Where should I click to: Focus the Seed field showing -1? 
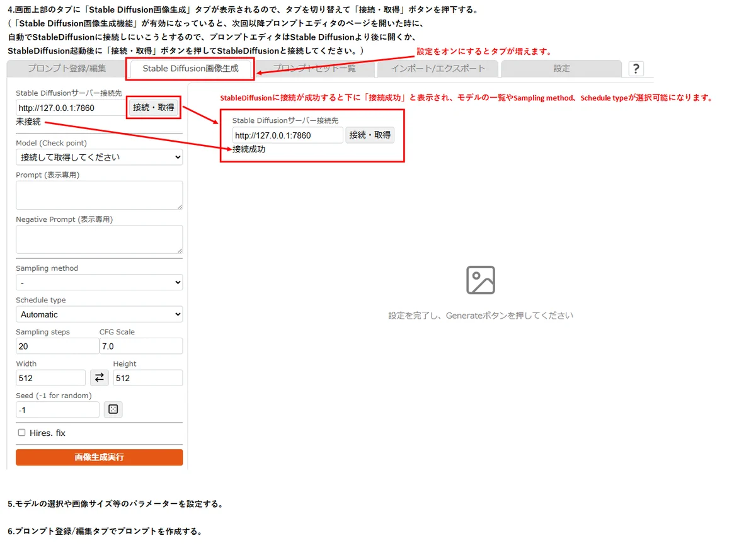click(57, 409)
